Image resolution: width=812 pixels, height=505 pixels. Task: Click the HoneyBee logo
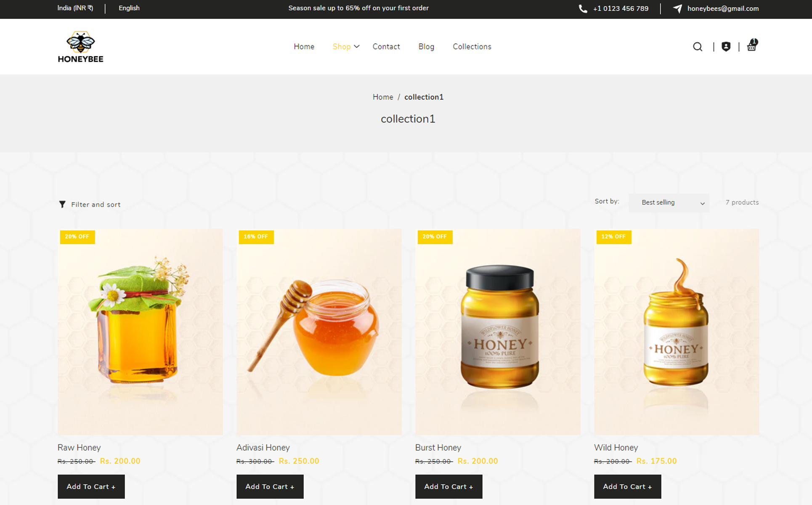click(x=80, y=47)
